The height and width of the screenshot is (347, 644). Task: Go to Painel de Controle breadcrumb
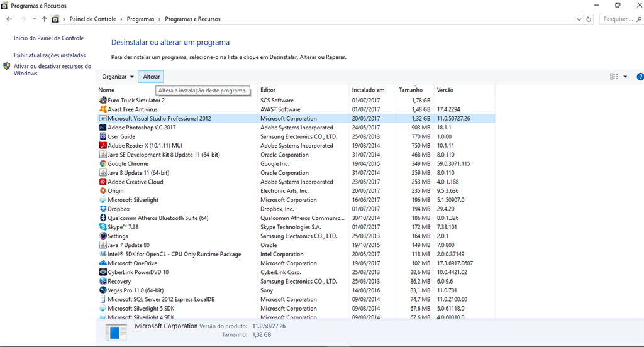click(93, 19)
